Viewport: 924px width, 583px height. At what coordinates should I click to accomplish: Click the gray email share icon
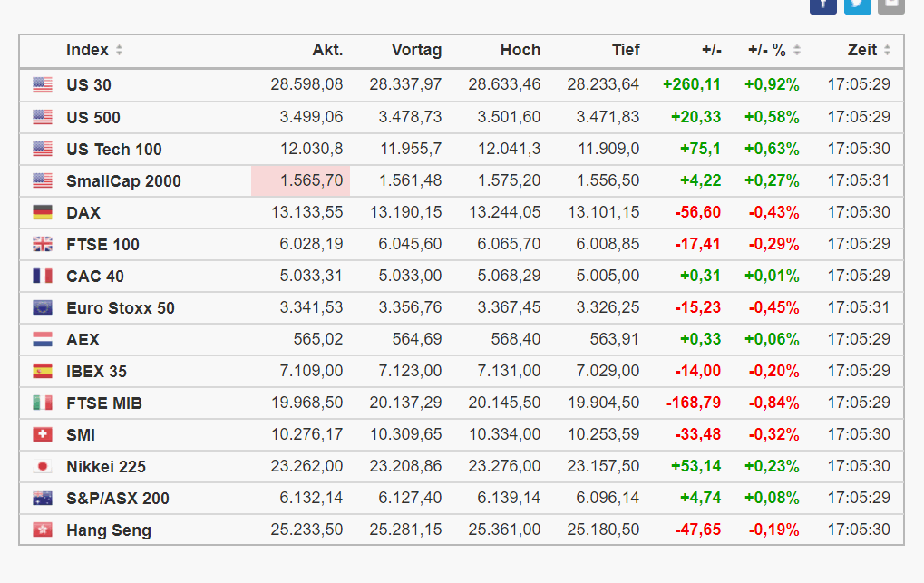point(890,5)
